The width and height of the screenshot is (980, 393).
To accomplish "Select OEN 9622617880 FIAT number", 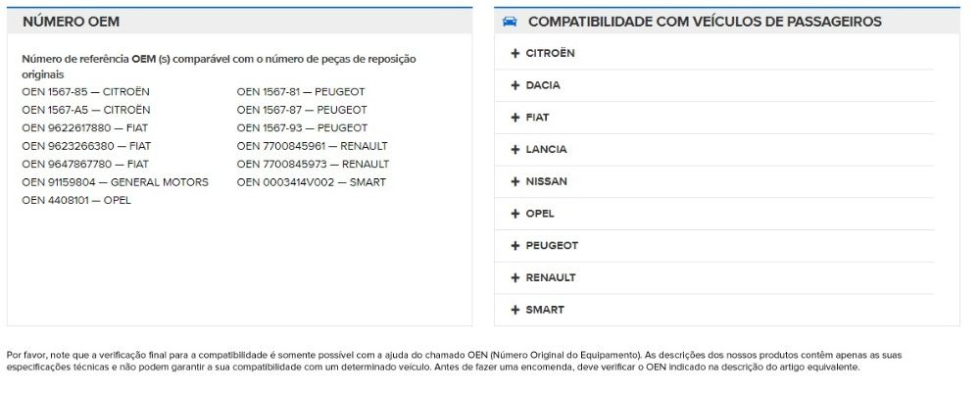I will pos(85,128).
